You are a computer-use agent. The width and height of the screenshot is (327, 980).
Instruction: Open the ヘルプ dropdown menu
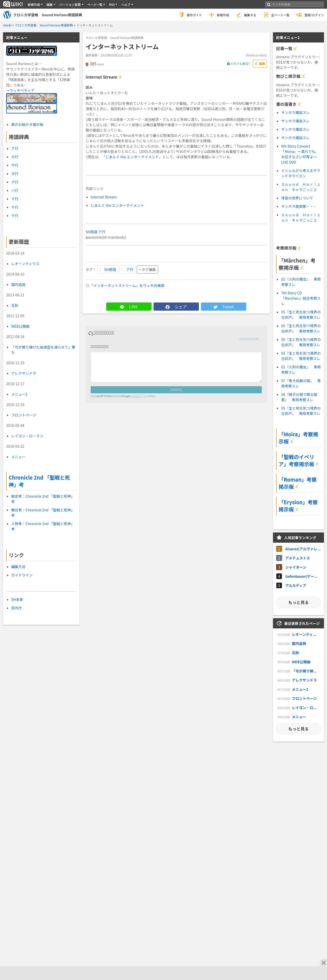click(x=127, y=5)
